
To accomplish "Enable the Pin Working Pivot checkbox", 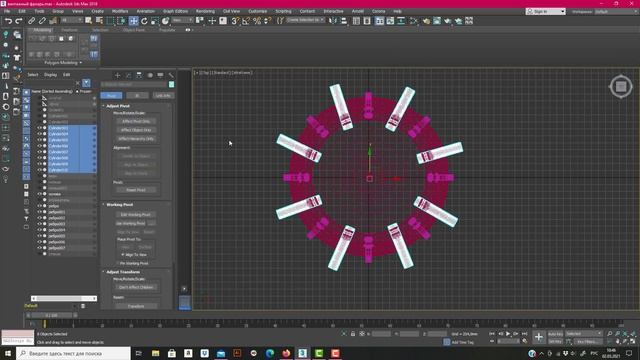I will coord(118,264).
